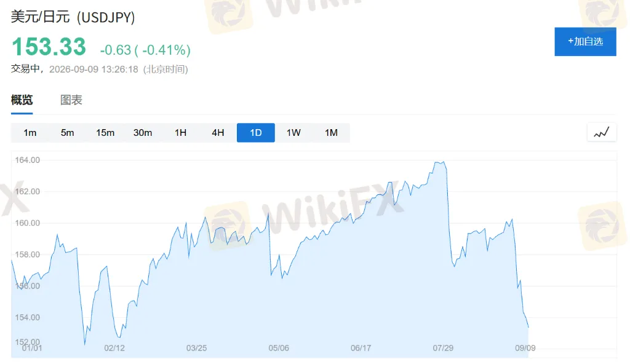This screenshot has height=364, width=630.
Task: Switch to the 图表 chart tab
Action: coord(71,100)
